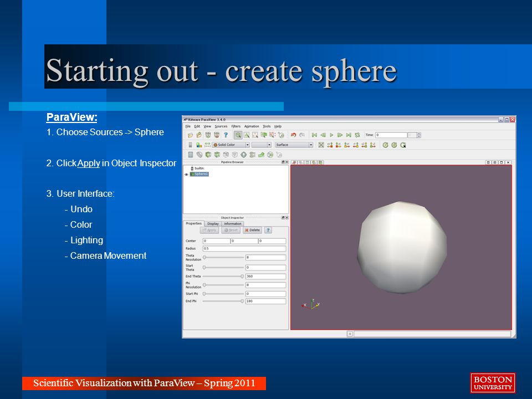This screenshot has width=532, height=399.
Task: Click the Pick Center icon with cursor
Action: click(x=403, y=145)
